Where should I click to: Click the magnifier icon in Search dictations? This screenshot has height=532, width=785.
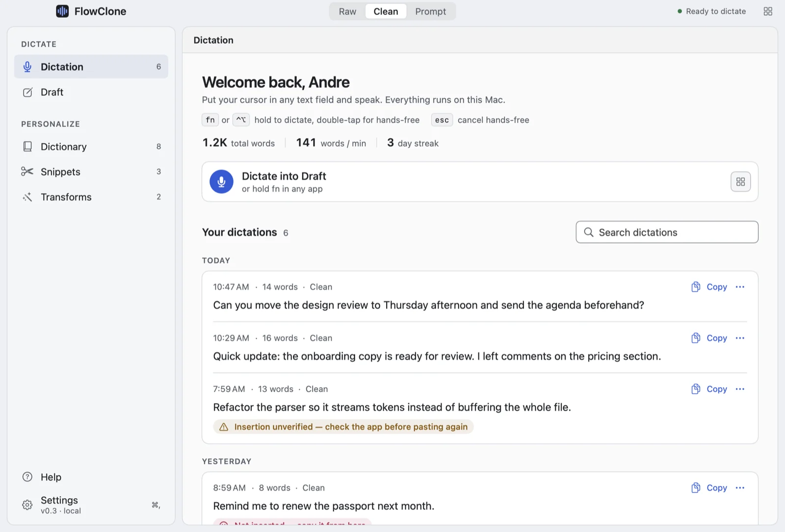589,232
